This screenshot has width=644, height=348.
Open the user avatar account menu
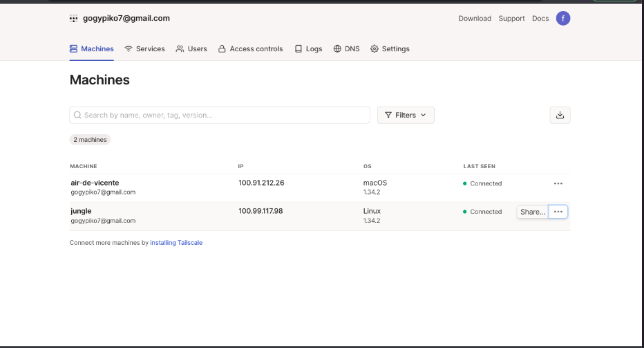[563, 19]
